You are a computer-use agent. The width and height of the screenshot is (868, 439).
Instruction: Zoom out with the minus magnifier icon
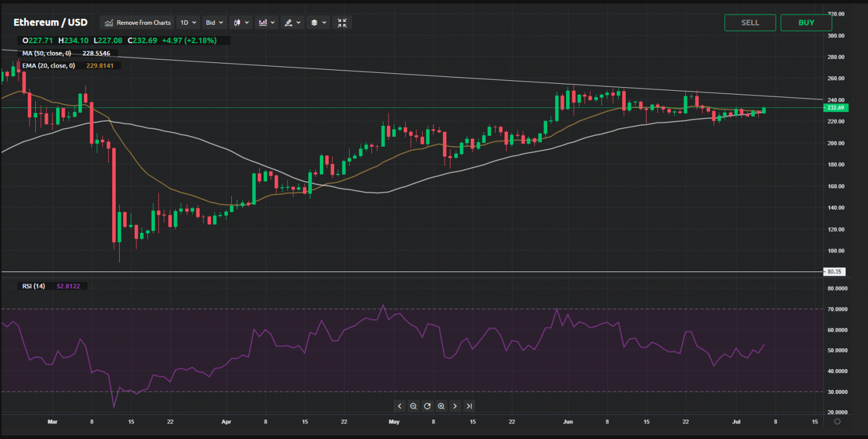tap(413, 406)
